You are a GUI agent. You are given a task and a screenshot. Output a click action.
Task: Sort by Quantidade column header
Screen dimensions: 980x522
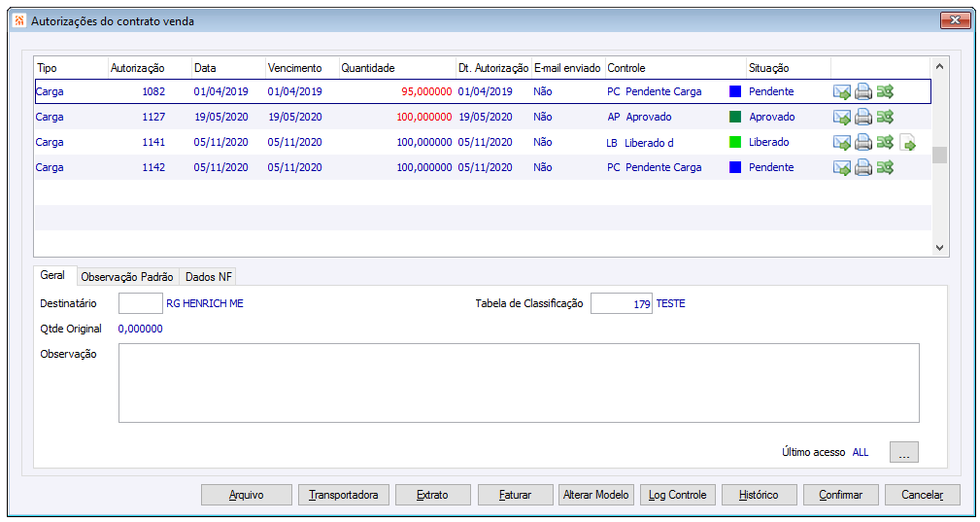click(x=397, y=68)
